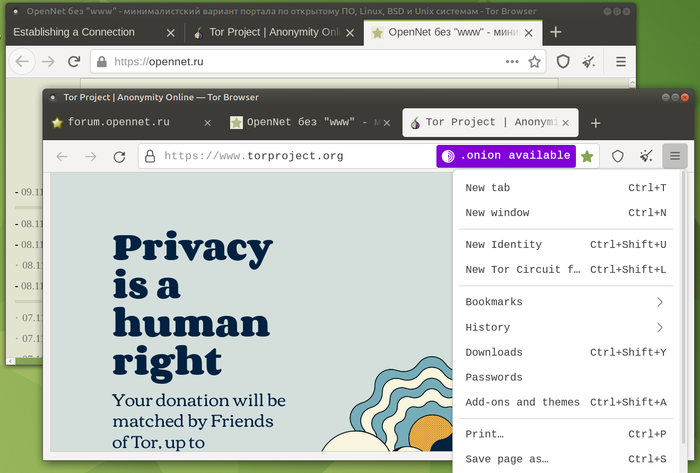This screenshot has height=473, width=700.
Task: Open Passwords from the menu
Action: [x=566, y=378]
